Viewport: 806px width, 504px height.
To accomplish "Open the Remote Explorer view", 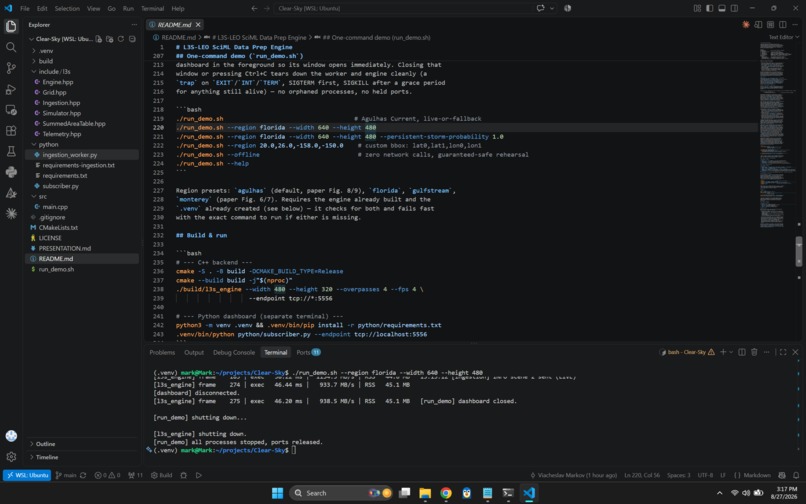I will 11,110.
